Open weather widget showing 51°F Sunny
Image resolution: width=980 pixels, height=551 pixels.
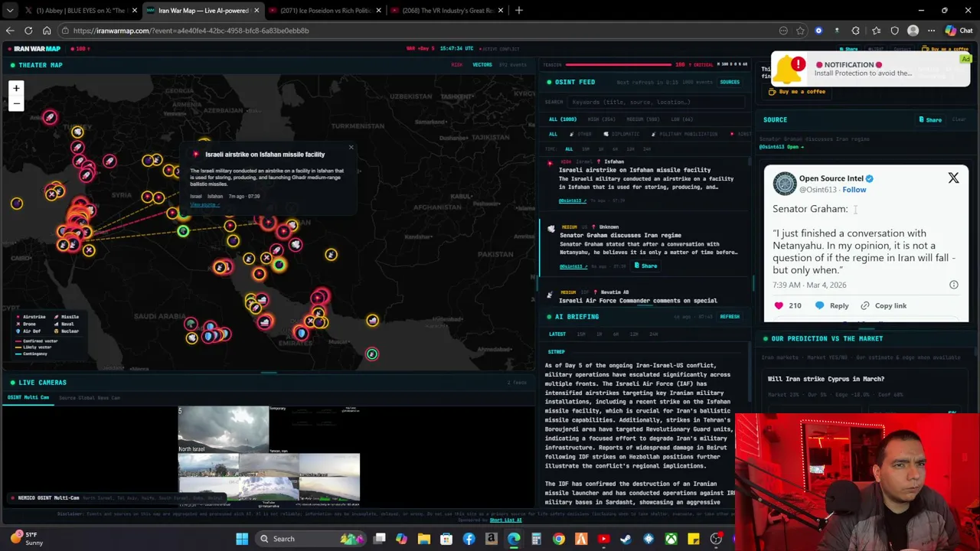(x=25, y=539)
